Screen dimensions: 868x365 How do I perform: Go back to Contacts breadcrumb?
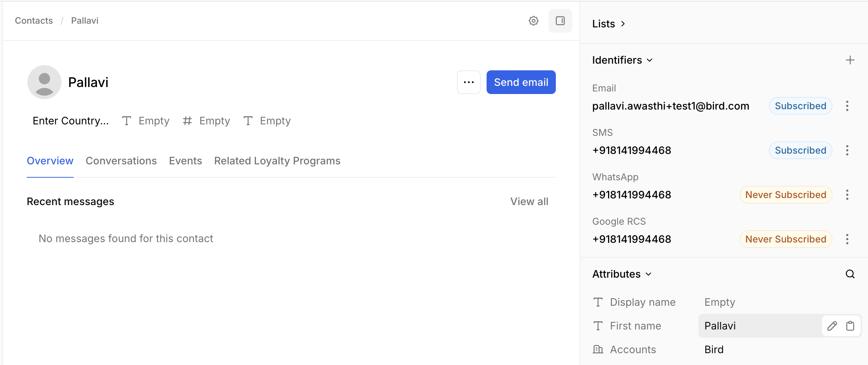point(34,21)
